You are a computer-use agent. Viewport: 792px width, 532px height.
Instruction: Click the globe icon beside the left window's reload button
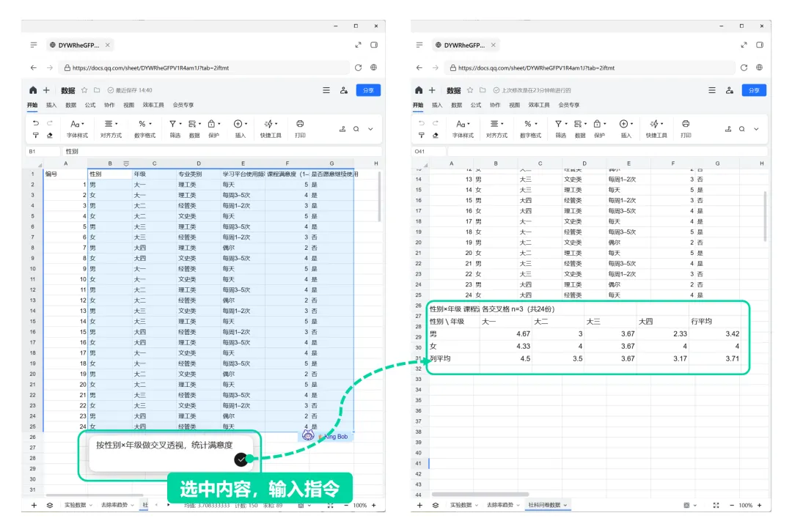coord(374,67)
